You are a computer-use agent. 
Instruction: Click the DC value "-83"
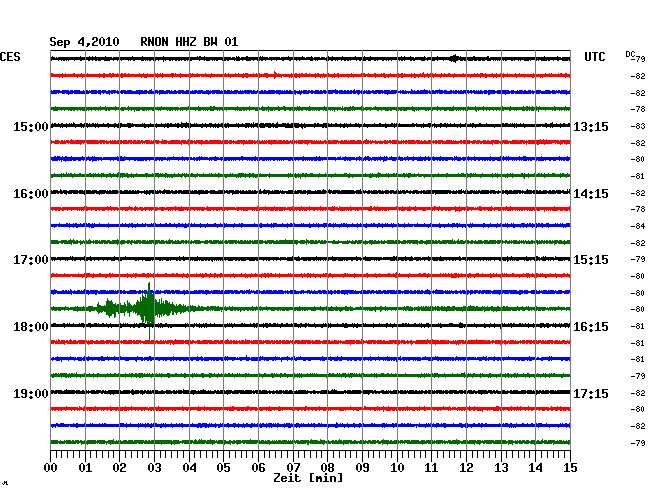tap(638, 126)
